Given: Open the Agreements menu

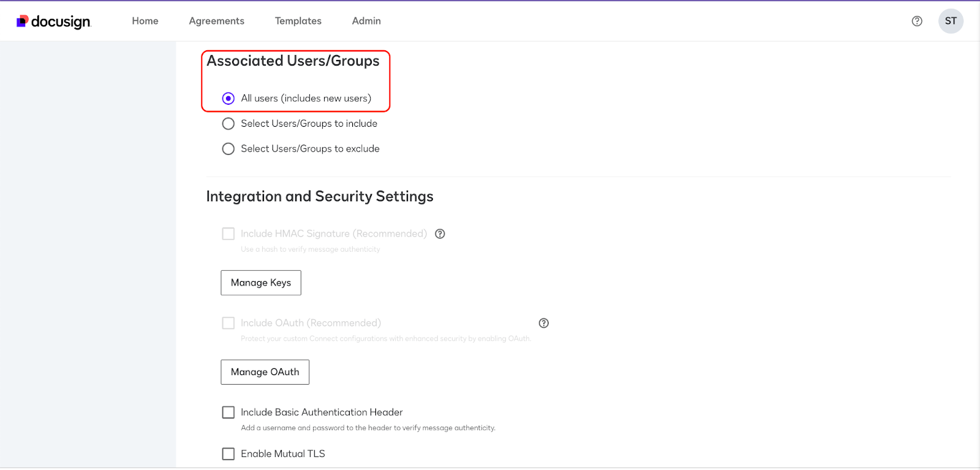Looking at the screenshot, I should point(217,21).
